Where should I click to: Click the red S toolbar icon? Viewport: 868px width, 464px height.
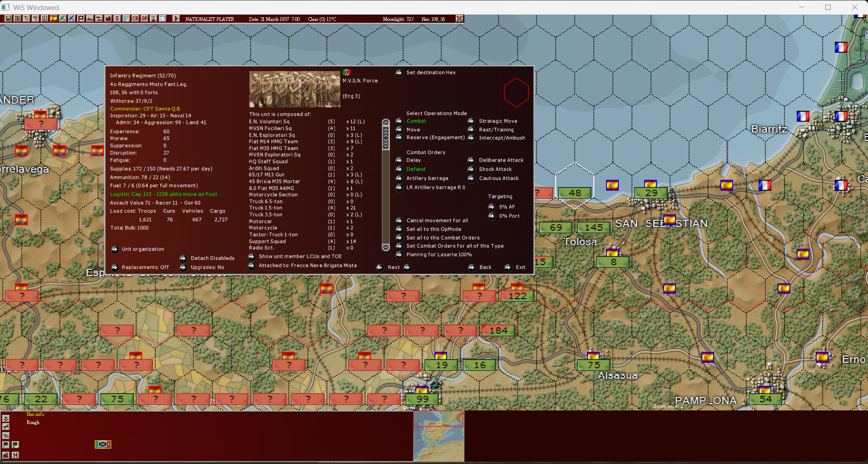click(x=117, y=19)
